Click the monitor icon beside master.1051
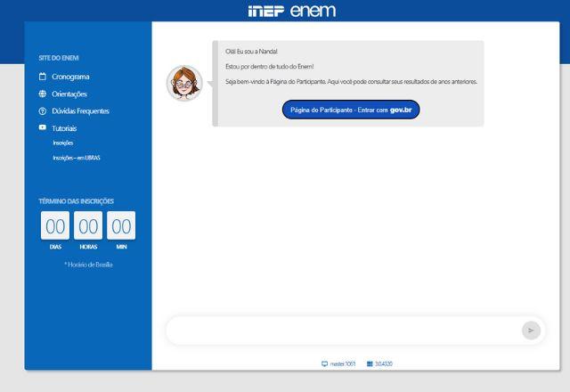This screenshot has width=570, height=392. (324, 363)
